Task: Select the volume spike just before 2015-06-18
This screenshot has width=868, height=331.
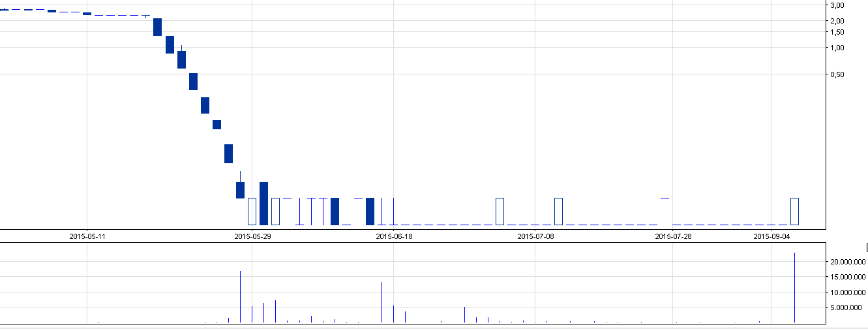Action: (x=382, y=302)
